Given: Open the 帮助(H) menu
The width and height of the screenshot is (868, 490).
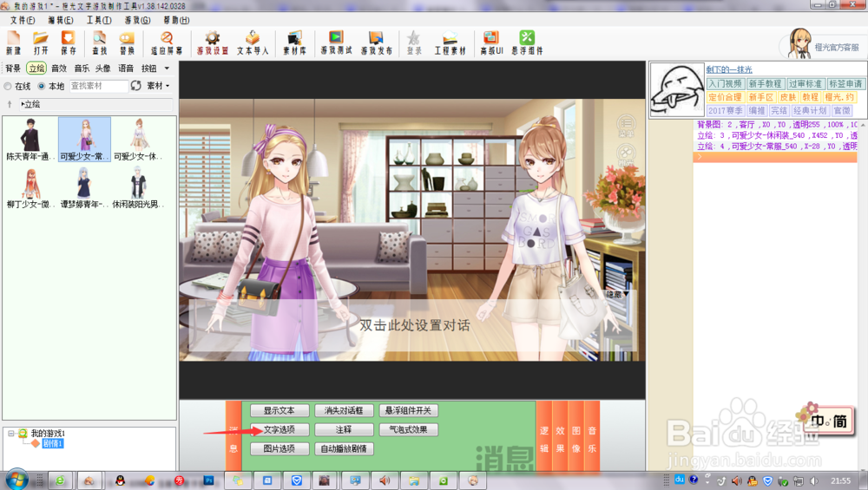Looking at the screenshot, I should tap(176, 20).
